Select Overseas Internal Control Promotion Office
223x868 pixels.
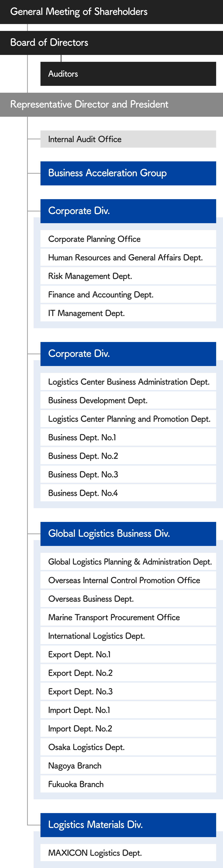pos(128,580)
